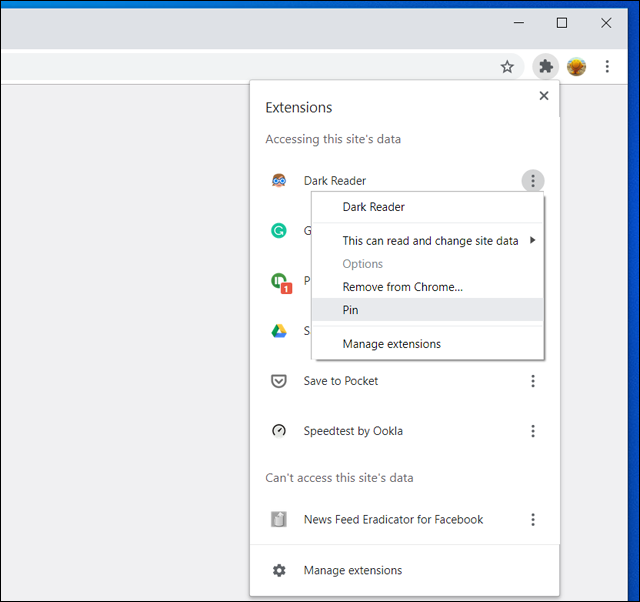Select the Dark Reader entry in context menu
640x602 pixels.
point(427,207)
